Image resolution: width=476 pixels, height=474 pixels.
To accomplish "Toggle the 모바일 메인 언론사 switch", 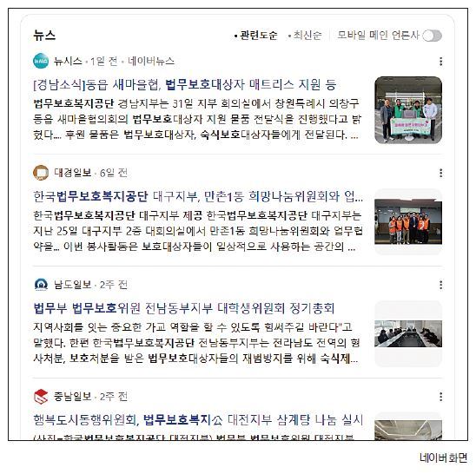I will (x=432, y=36).
